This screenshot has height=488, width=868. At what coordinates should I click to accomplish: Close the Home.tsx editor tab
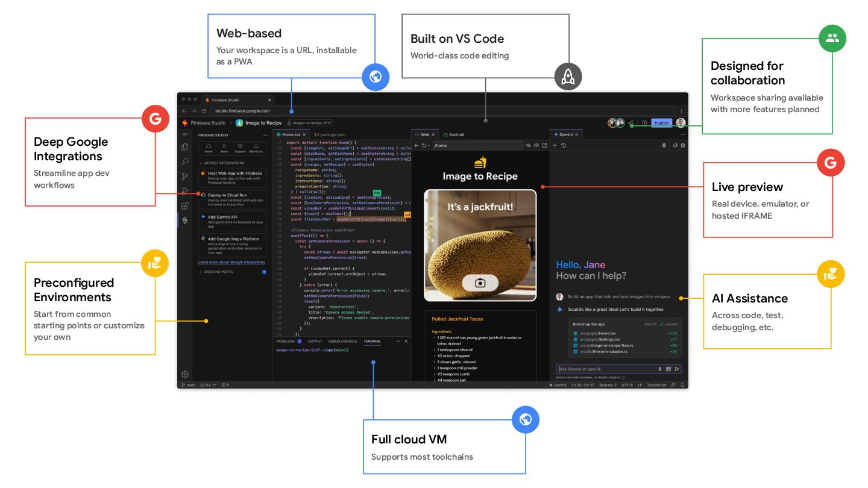tap(305, 135)
